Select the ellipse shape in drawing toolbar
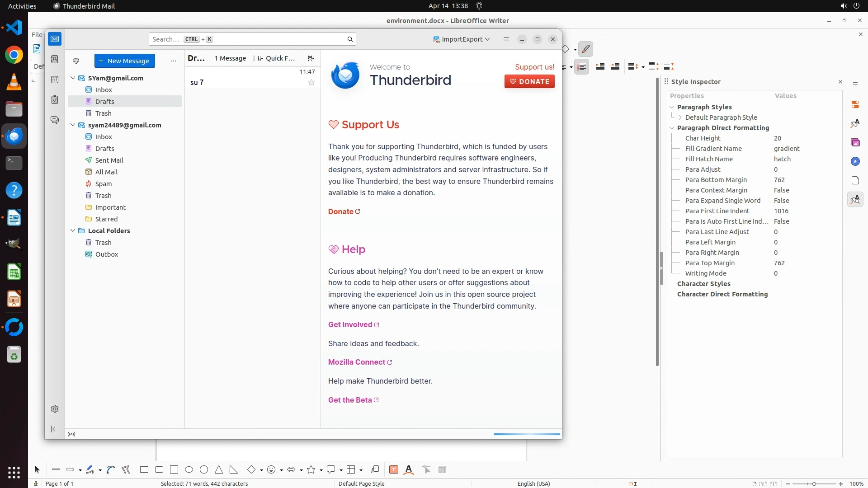Screen dimensions: 868x488 (189, 470)
